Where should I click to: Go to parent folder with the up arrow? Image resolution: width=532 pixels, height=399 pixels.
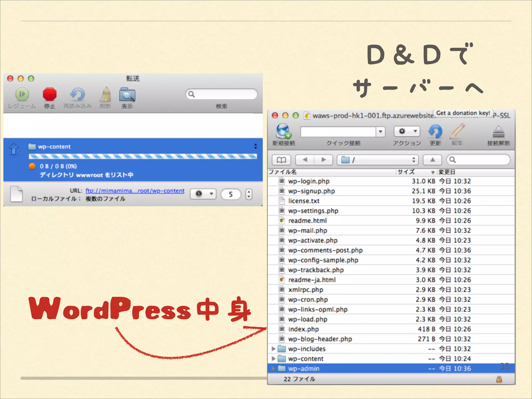tap(433, 159)
